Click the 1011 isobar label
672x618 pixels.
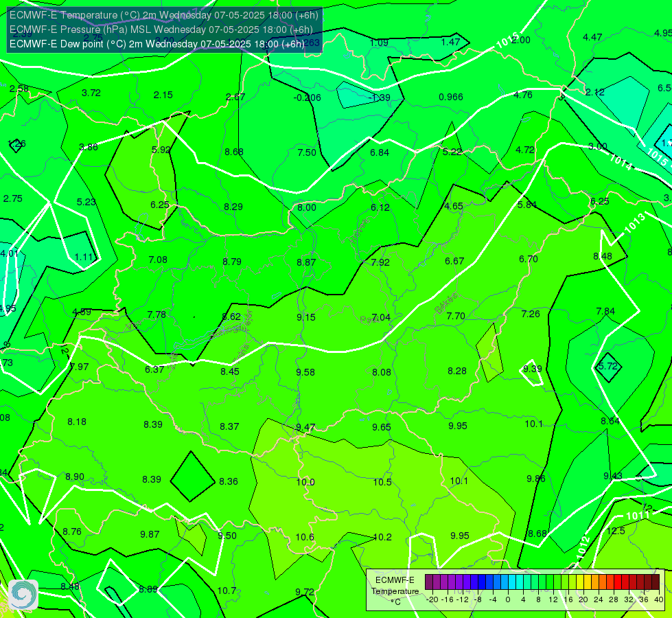point(637,515)
